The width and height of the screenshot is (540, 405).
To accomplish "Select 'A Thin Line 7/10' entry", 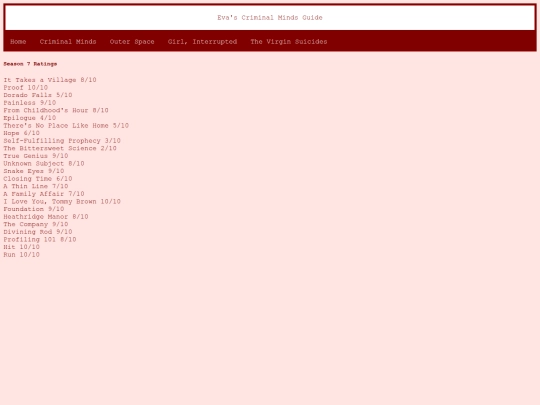I will (36, 186).
